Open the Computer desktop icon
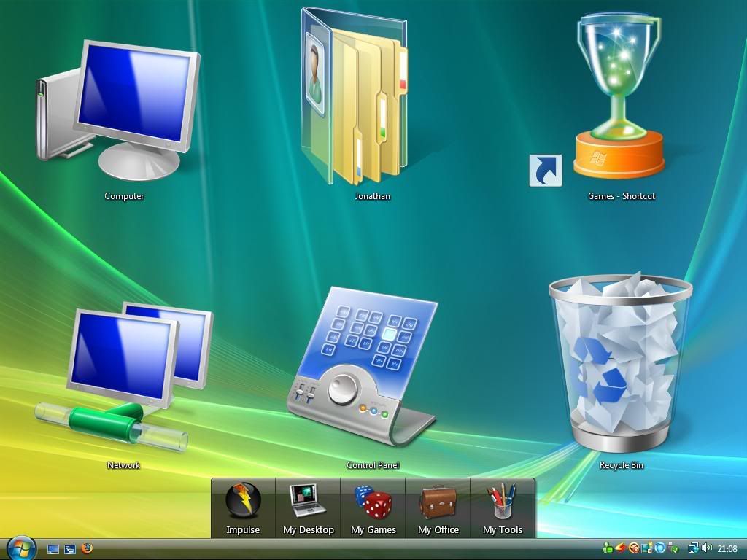The height and width of the screenshot is (560, 747). (x=118, y=111)
